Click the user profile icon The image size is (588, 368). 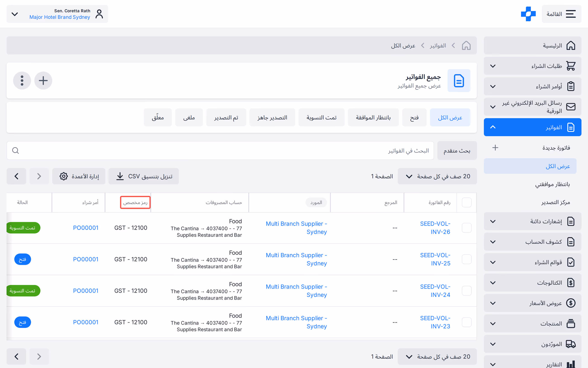[99, 14]
